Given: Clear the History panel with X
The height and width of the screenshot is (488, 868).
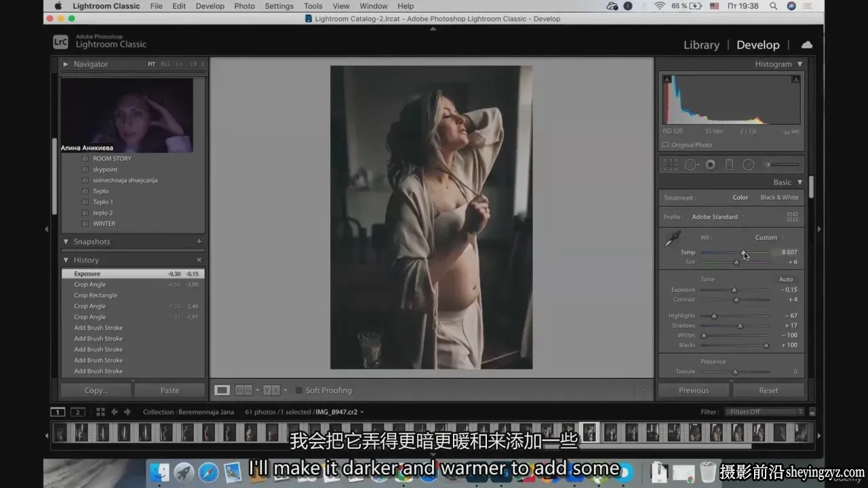Looking at the screenshot, I should pyautogui.click(x=199, y=260).
